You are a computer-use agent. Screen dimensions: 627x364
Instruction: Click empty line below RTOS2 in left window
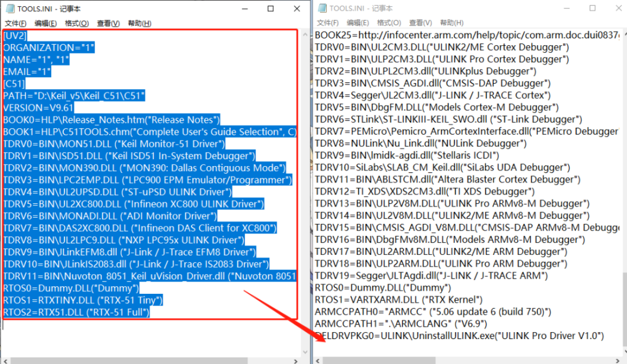pyautogui.click(x=150, y=325)
